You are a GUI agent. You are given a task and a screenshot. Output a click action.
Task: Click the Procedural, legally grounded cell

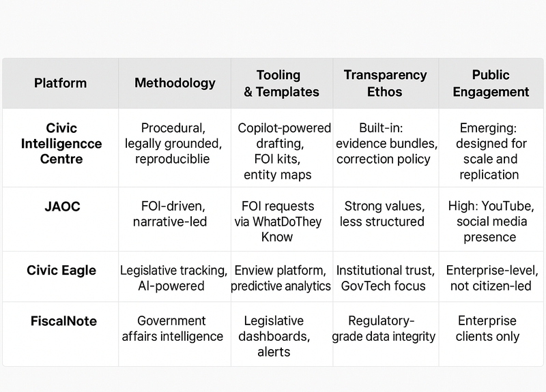(x=175, y=144)
